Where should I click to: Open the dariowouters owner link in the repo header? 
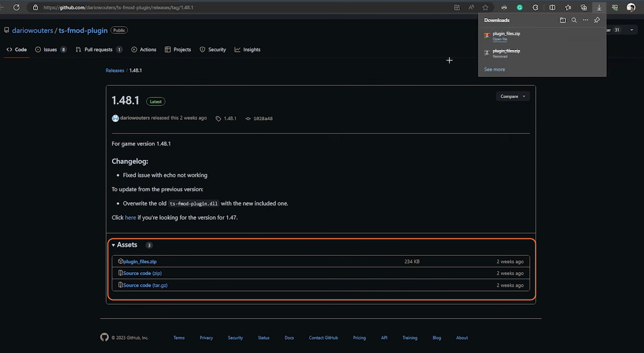(33, 31)
